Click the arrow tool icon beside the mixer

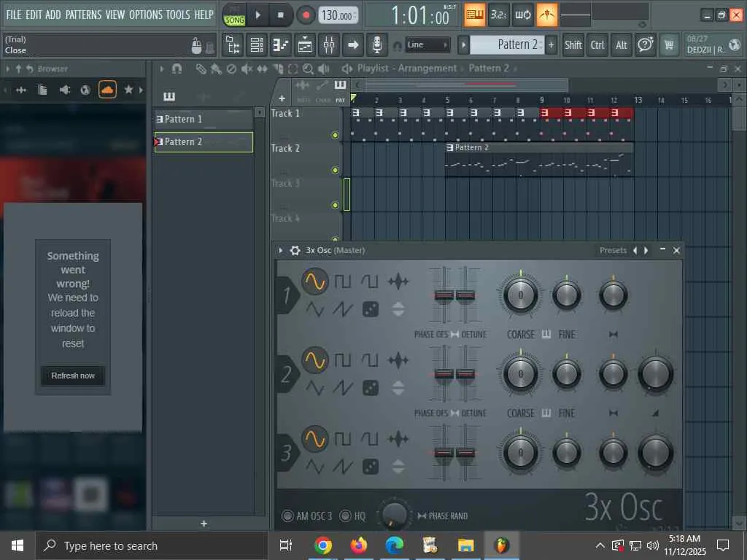pos(353,45)
